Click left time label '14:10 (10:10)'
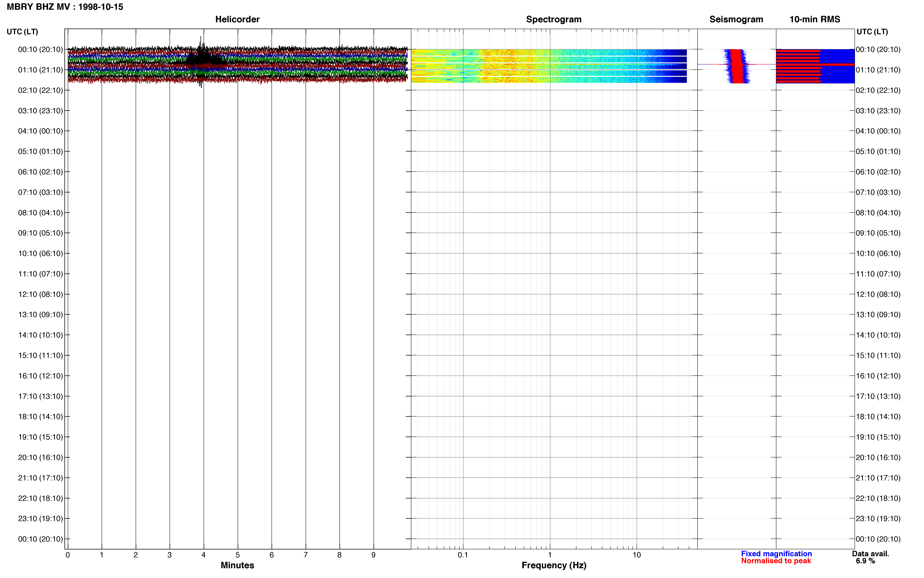This screenshot has height=578, width=924. pyautogui.click(x=41, y=335)
